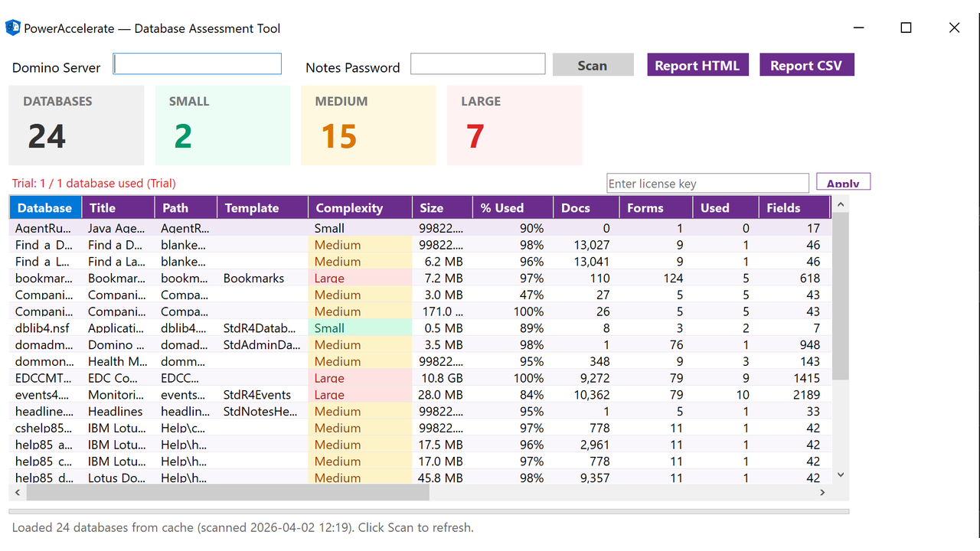Sort by the % Used column header
Image resolution: width=980 pixels, height=551 pixels.
tap(513, 207)
